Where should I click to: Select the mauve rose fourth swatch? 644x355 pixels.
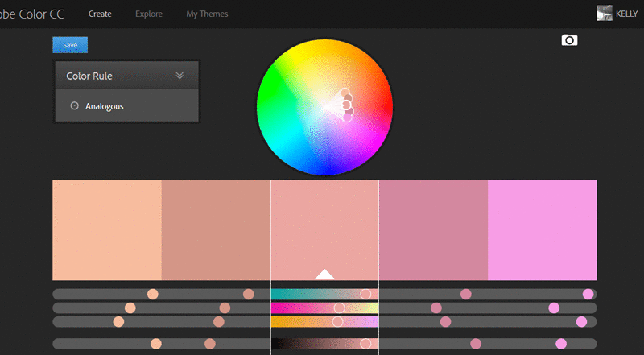pyautogui.click(x=433, y=230)
